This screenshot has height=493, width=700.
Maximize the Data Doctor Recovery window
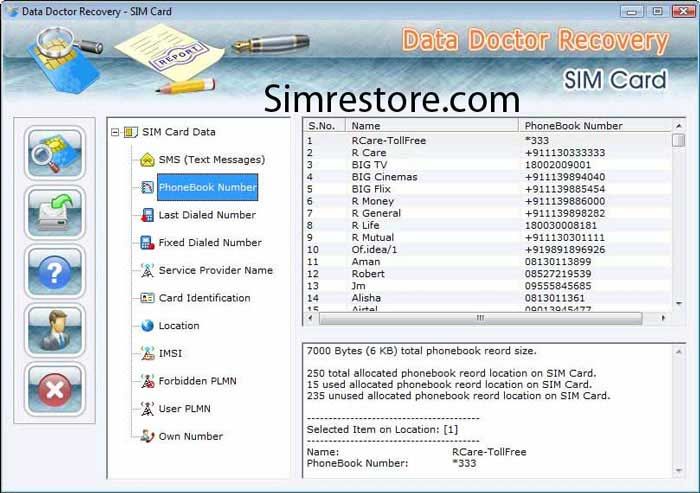657,12
